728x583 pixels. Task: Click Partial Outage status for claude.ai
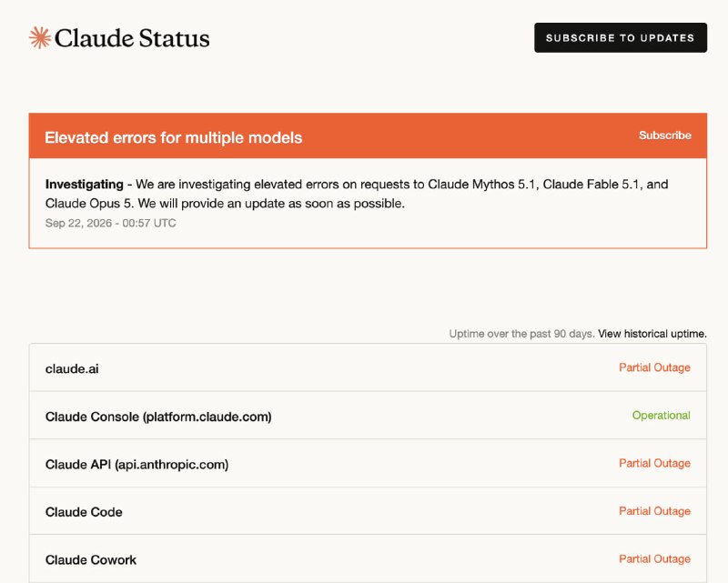point(654,367)
